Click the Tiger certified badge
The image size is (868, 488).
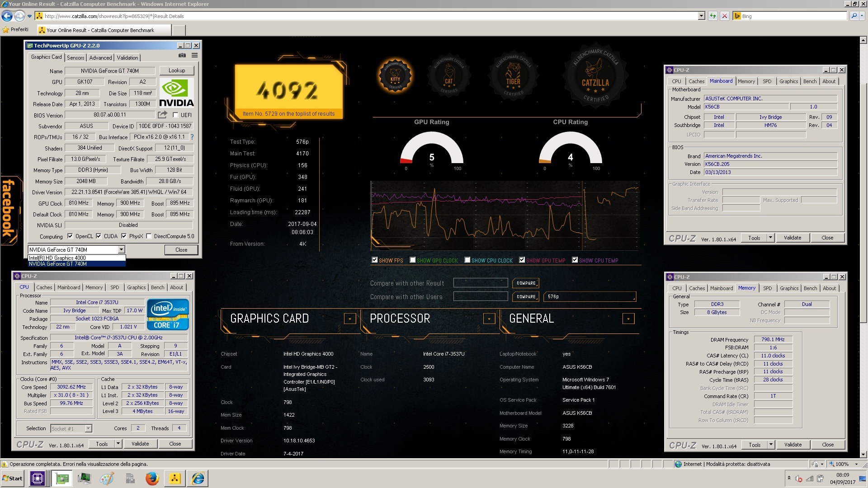tap(513, 75)
